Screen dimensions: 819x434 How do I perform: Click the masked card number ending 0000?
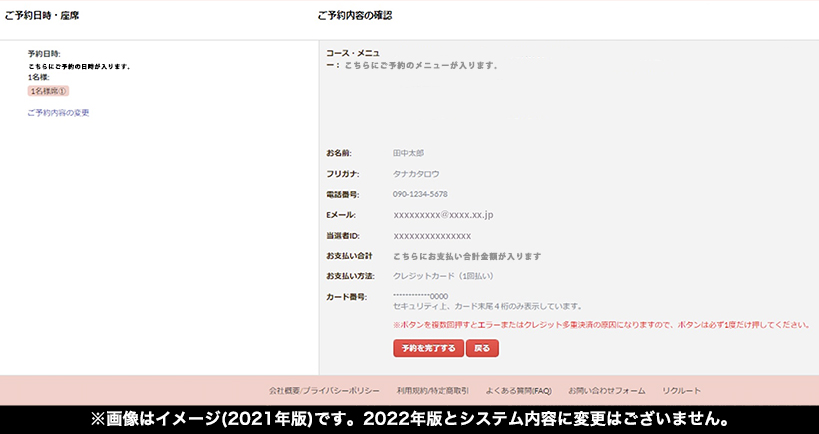coord(420,296)
